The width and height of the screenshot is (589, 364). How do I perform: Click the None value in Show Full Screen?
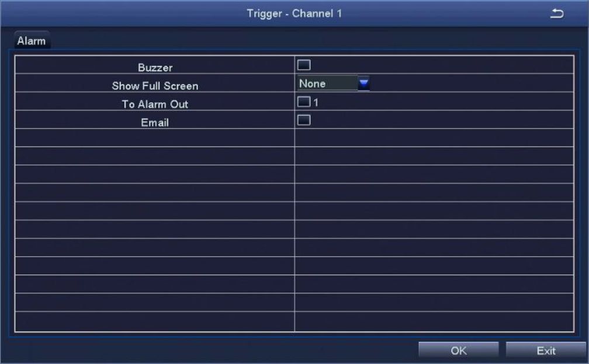tap(312, 84)
